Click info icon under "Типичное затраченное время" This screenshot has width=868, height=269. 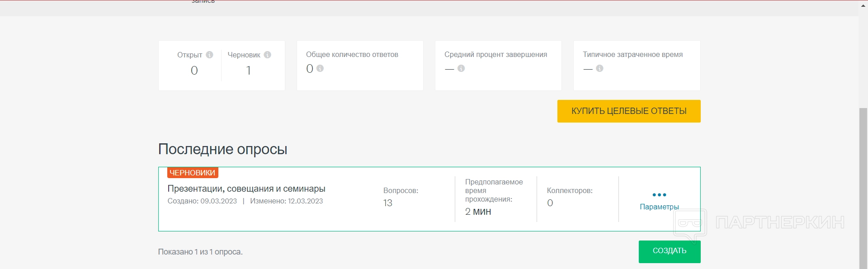pos(599,68)
